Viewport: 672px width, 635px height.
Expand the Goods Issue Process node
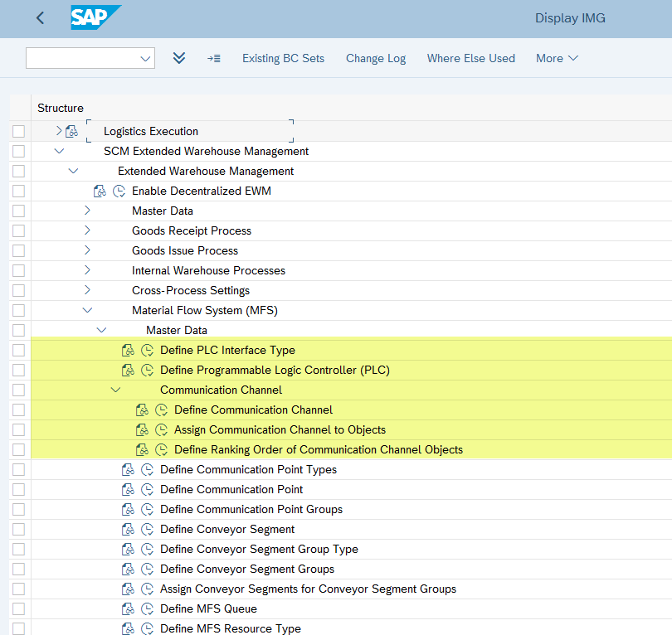coord(87,251)
